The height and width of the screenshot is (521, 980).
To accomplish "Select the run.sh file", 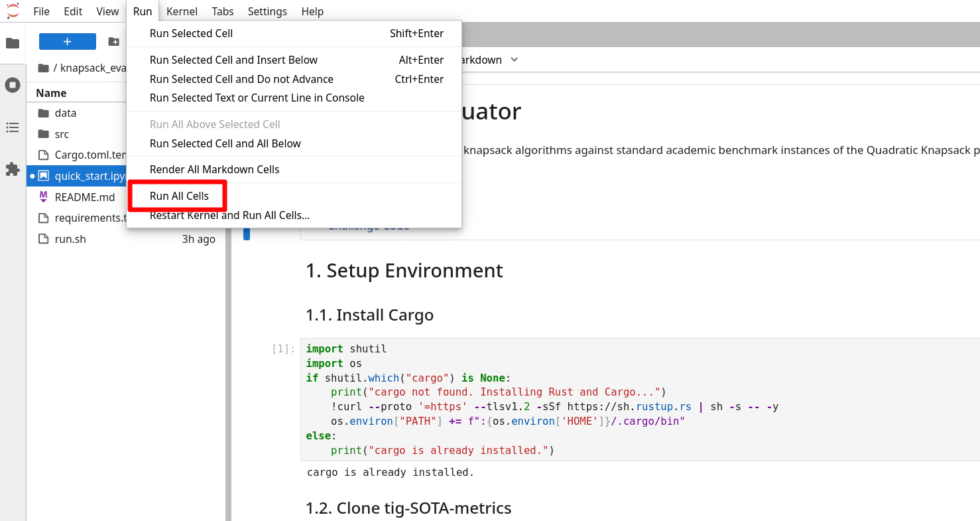I will pos(70,239).
